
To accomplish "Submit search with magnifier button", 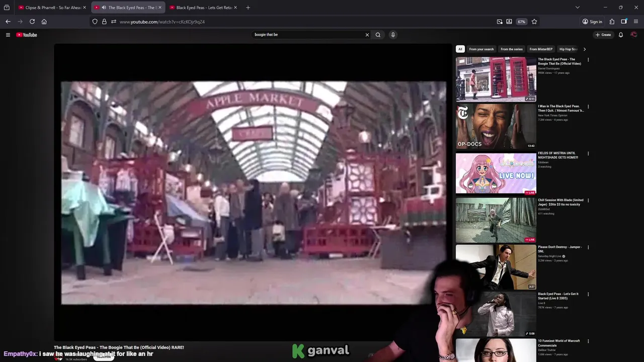I will point(378,35).
